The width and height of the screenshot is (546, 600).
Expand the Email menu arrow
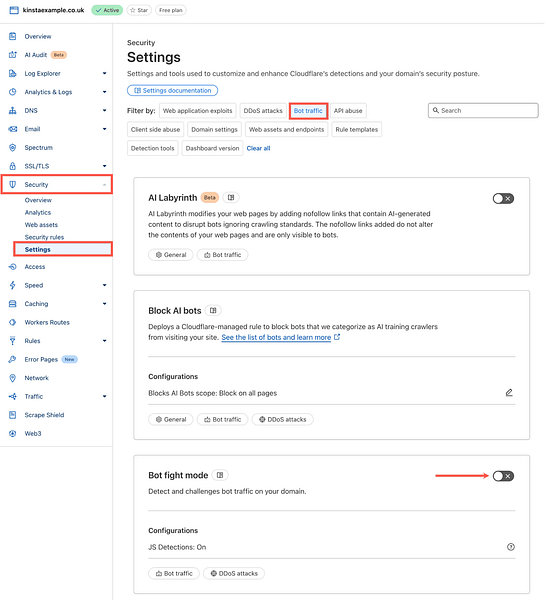click(104, 129)
